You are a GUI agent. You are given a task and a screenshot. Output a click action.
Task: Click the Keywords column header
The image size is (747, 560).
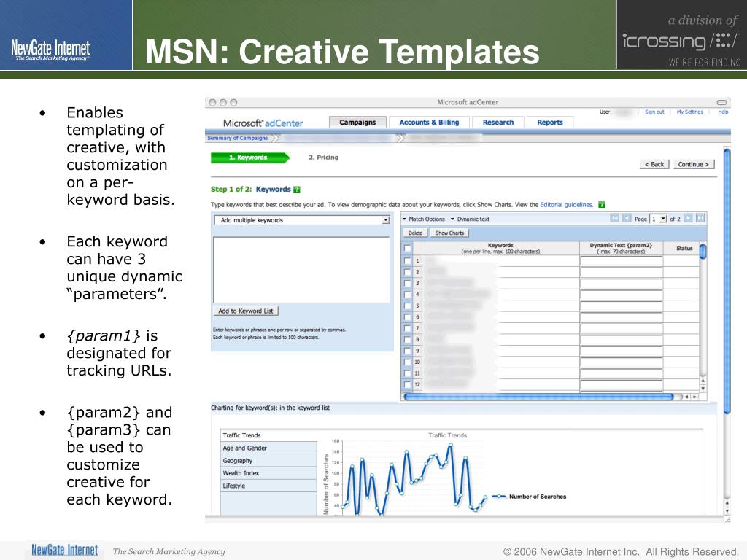pos(500,248)
